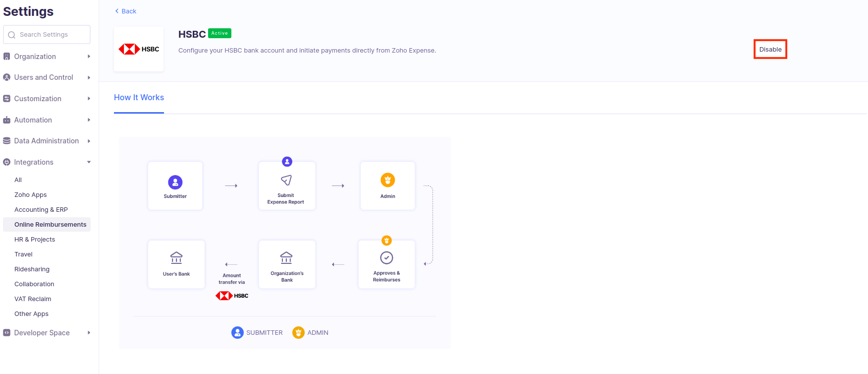The image size is (868, 374).
Task: Open the Zoho Apps integrations list
Action: click(31, 195)
